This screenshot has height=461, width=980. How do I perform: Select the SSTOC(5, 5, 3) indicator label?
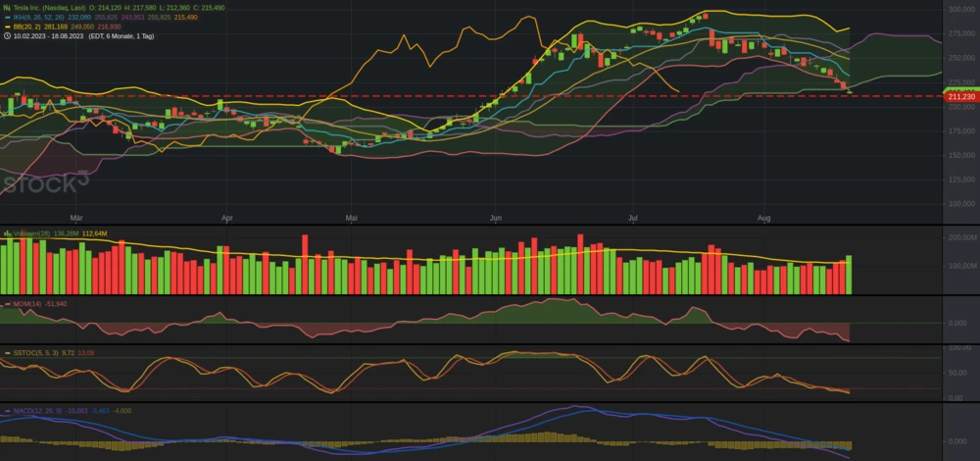35,353
